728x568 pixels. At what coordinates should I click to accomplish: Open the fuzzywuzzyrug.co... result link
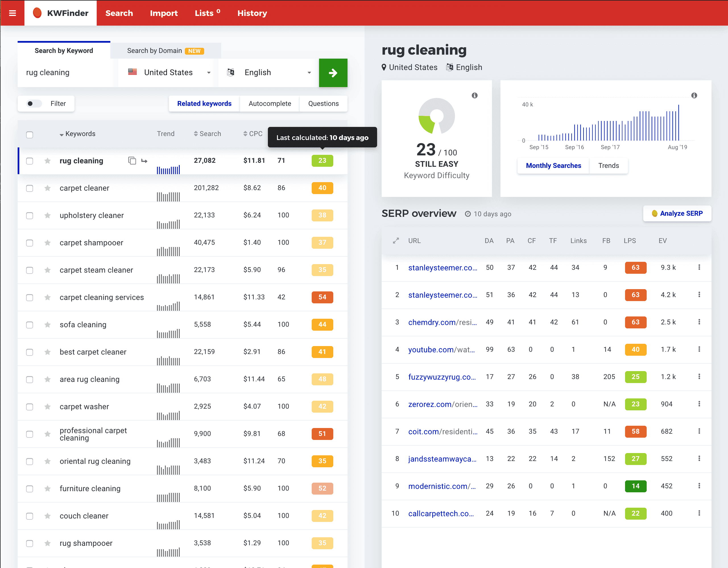442,377
